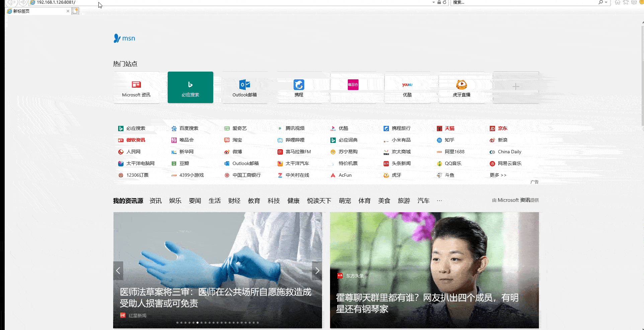Open the 虎牙直播 tile
Screen dimensions: 644x330
[461, 87]
